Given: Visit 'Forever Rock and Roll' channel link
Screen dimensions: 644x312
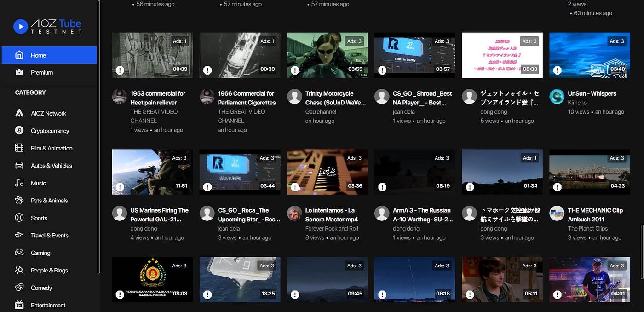Looking at the screenshot, I should [332, 229].
